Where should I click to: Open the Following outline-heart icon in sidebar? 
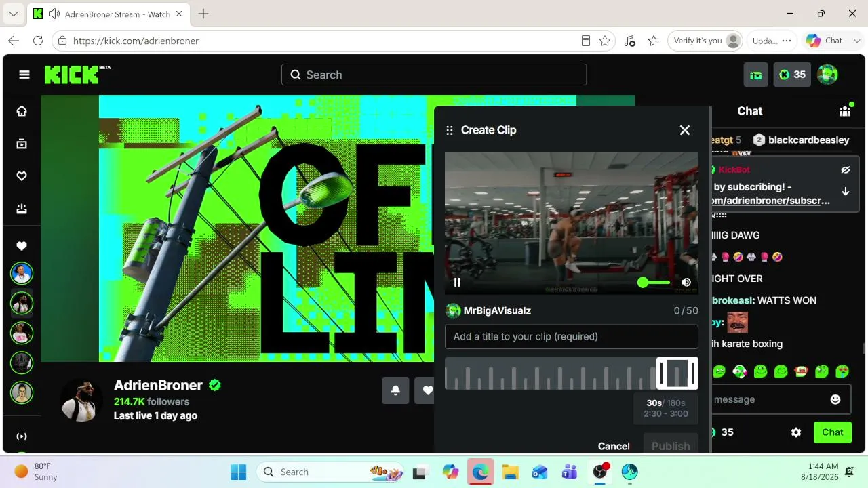coord(22,176)
